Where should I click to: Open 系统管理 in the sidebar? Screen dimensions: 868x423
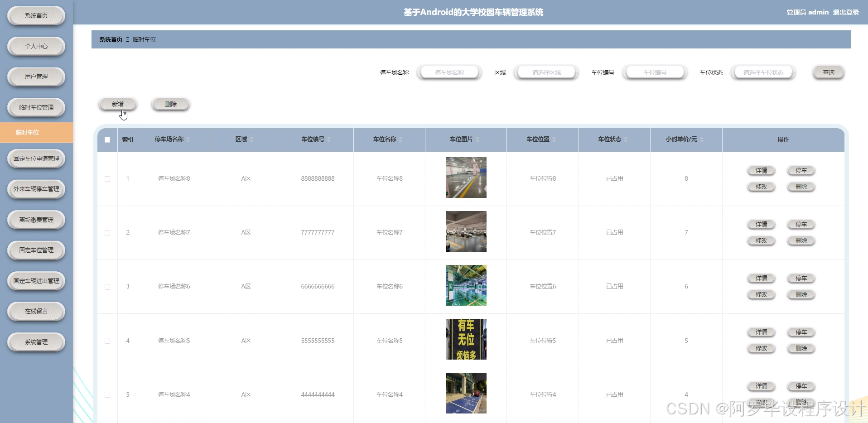click(36, 342)
